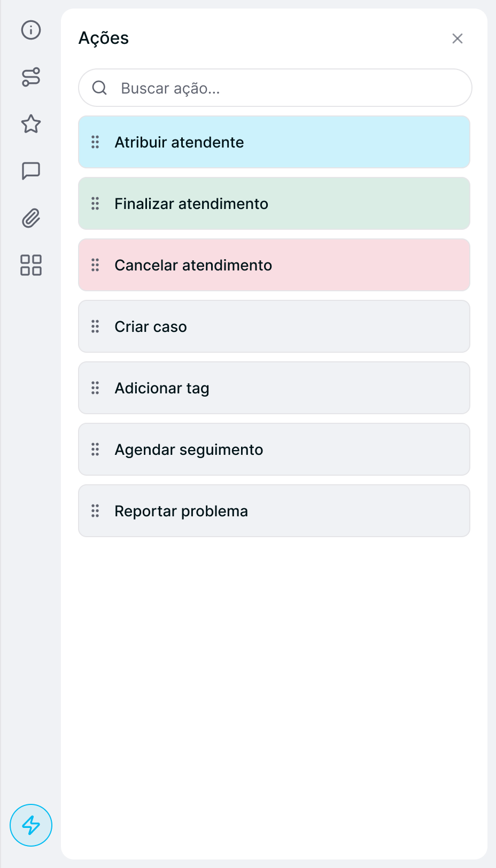Click drag handle beside Criar caso
The image size is (496, 868).
95,327
